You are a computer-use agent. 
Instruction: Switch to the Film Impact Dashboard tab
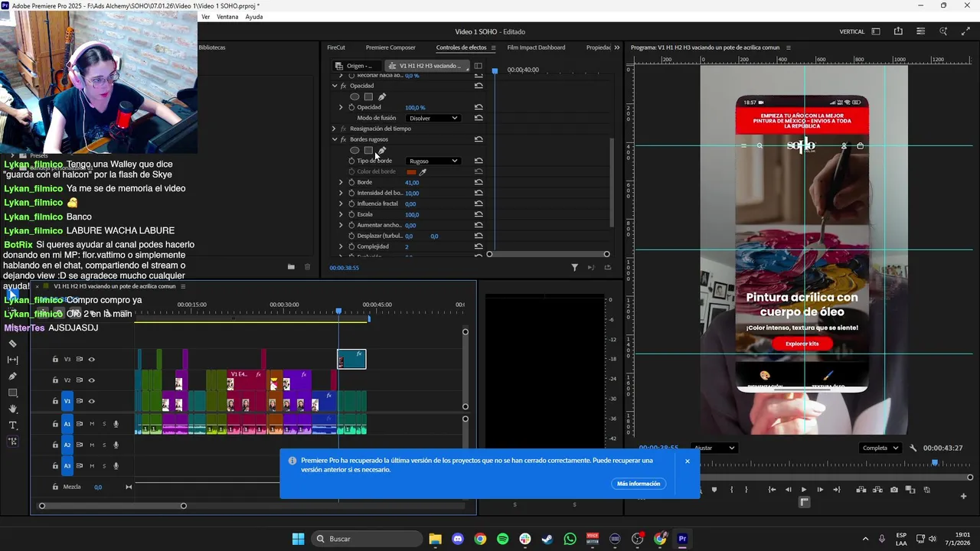point(536,47)
